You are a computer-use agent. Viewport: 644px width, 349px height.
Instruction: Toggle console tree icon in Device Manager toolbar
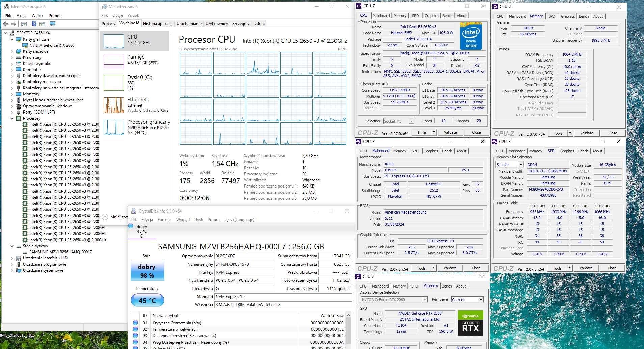click(24, 24)
